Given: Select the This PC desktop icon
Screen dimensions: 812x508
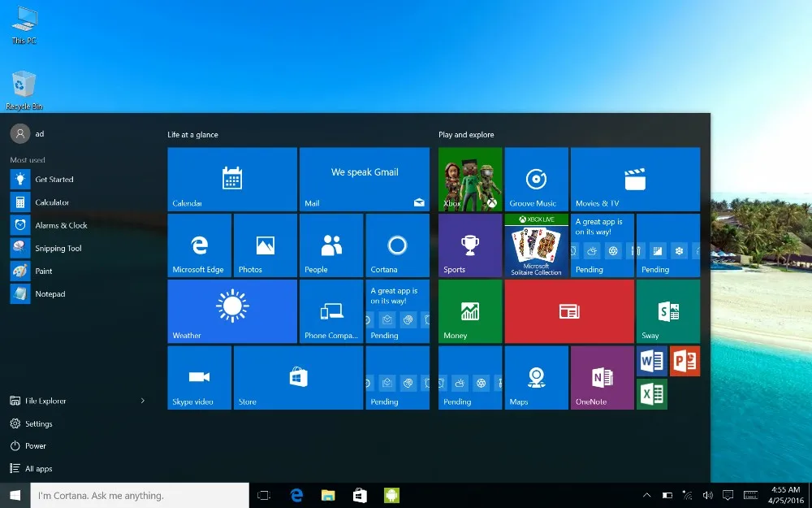Looking at the screenshot, I should point(24,25).
